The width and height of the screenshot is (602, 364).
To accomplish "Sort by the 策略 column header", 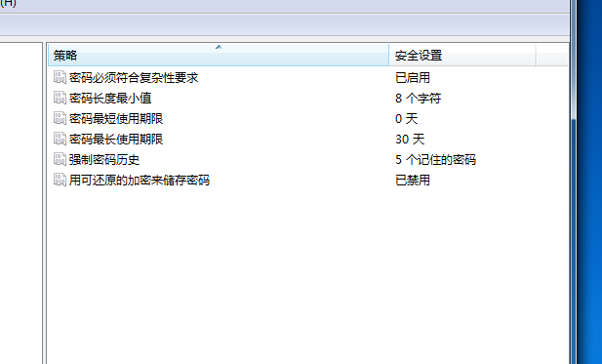I will (x=219, y=55).
